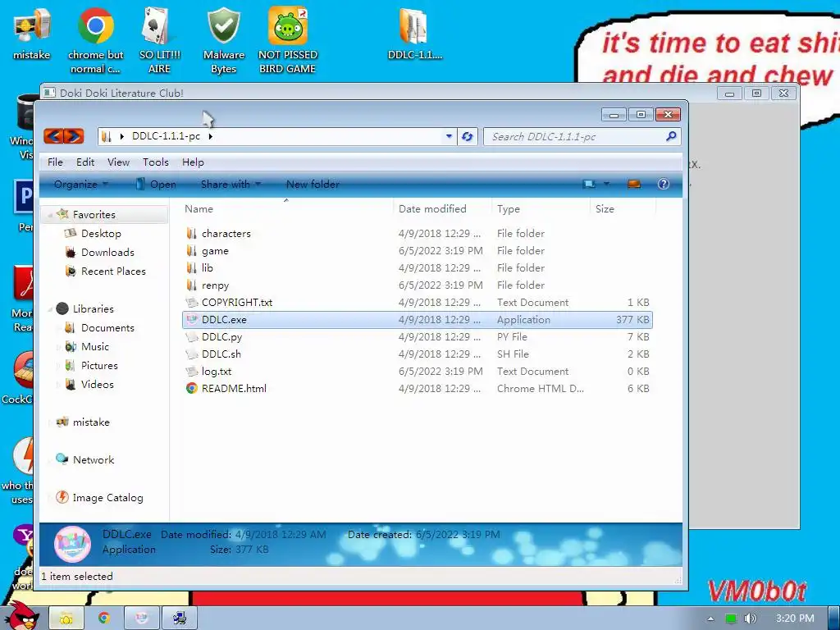Screen dimensions: 840x630
Task: Open the views options dropdown arrow
Action: tap(606, 185)
